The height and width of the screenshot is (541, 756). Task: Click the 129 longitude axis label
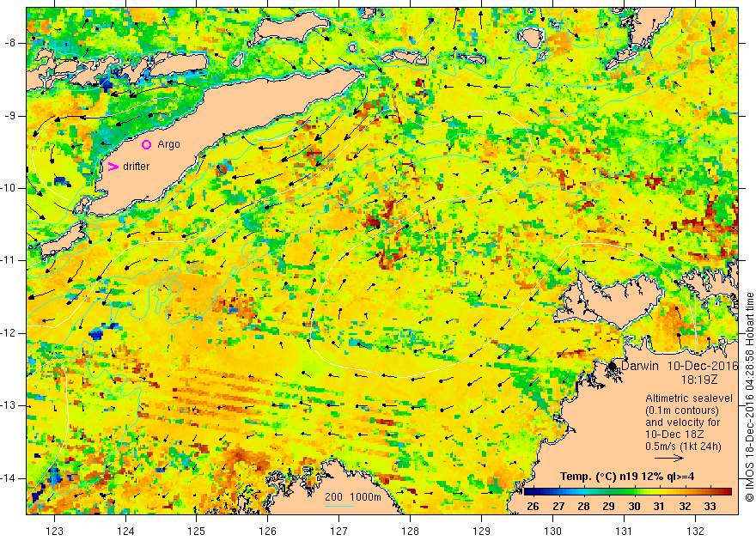click(x=482, y=531)
